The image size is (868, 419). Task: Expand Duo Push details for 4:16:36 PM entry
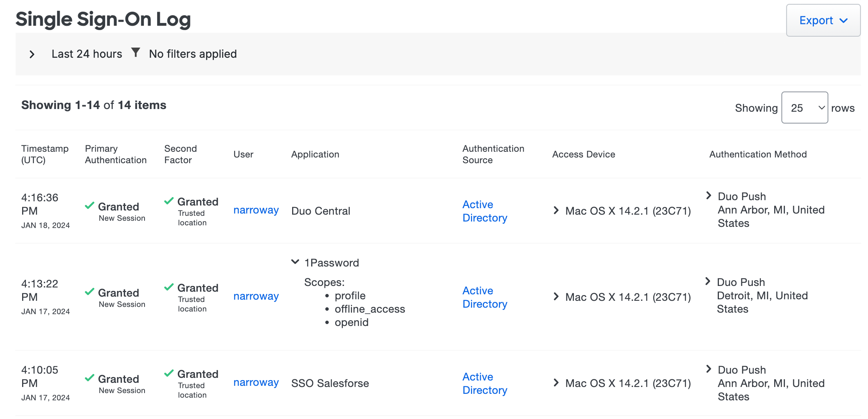point(709,196)
